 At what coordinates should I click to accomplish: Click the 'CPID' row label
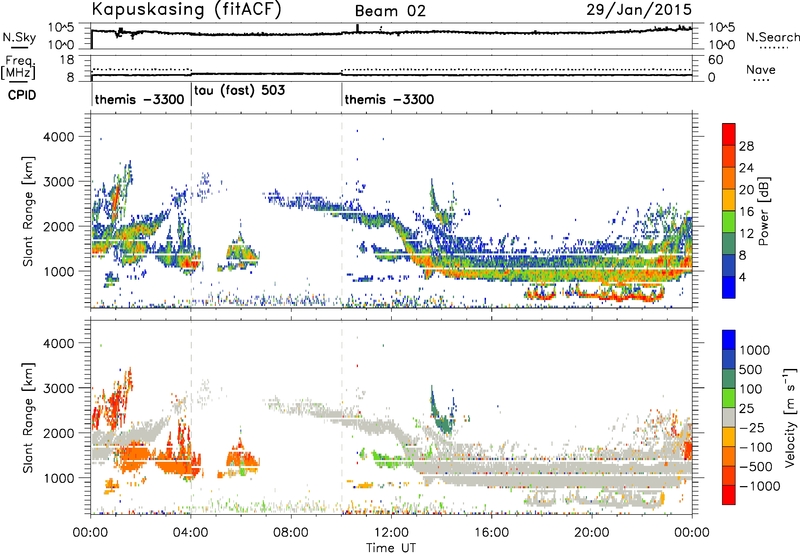22,95
